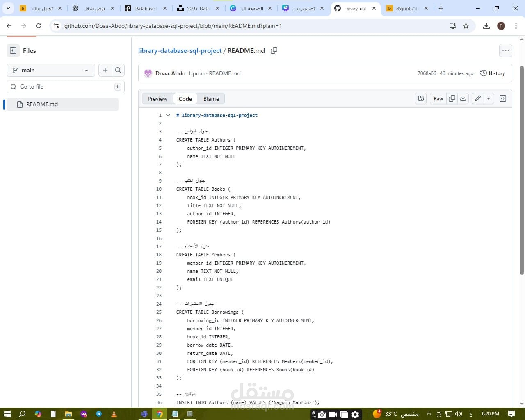Switch to the Code tab
This screenshot has height=420, width=525.
185,99
